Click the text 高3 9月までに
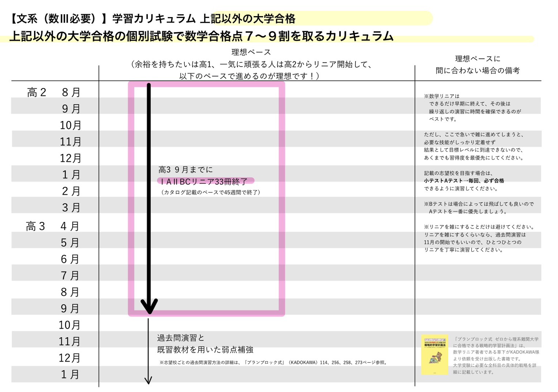Screen dimensions: 558x392 (185, 170)
